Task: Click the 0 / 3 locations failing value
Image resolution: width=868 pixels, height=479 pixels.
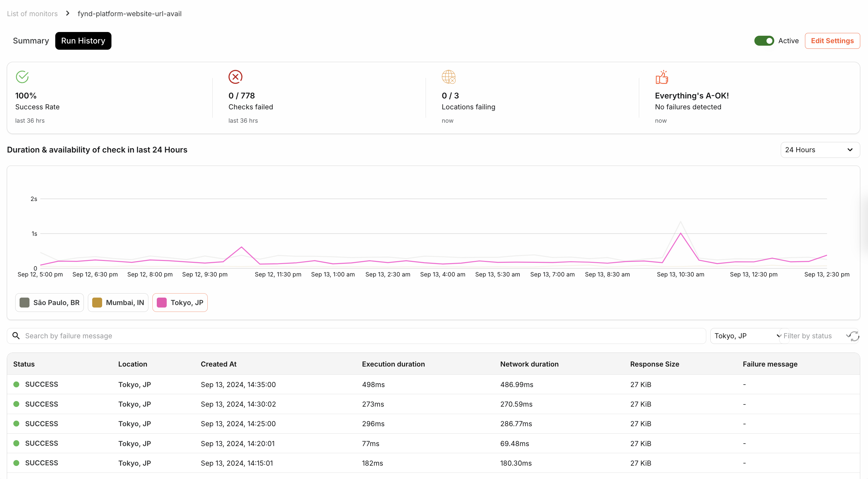Action: (x=450, y=96)
